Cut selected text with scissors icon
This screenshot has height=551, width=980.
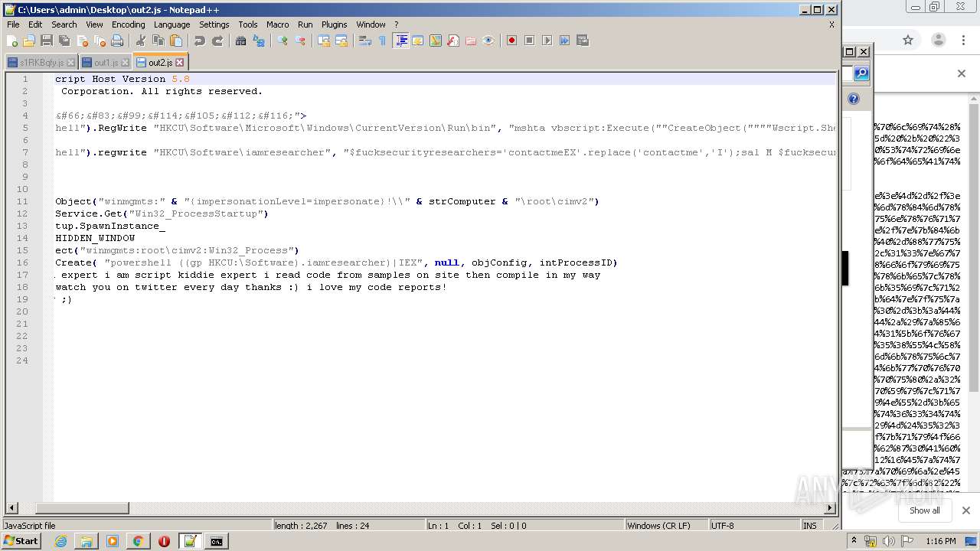click(x=141, y=41)
